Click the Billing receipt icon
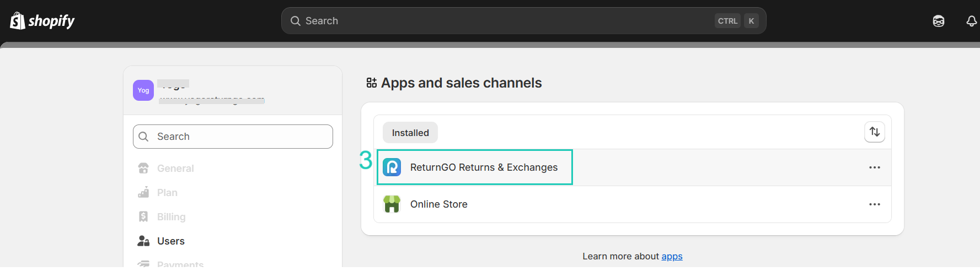The height and width of the screenshot is (277, 980). pos(143,216)
